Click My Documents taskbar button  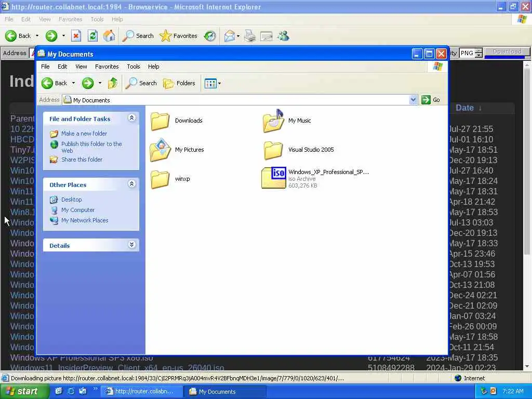[x=225, y=392]
